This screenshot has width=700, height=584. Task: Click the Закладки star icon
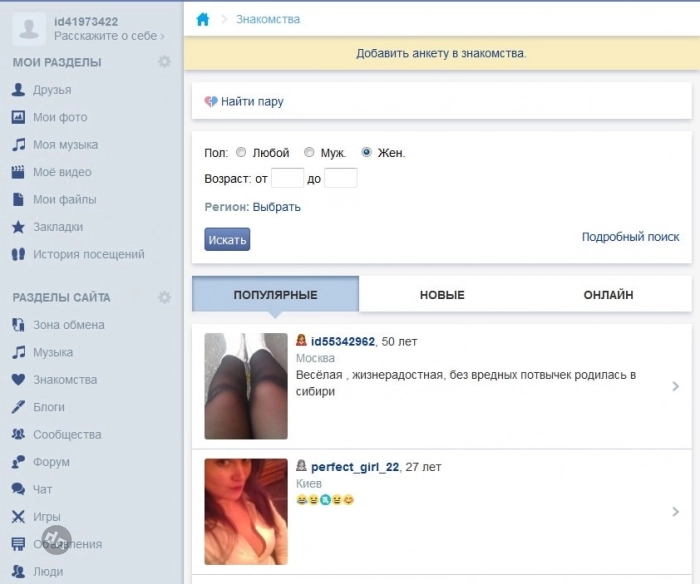click(18, 227)
